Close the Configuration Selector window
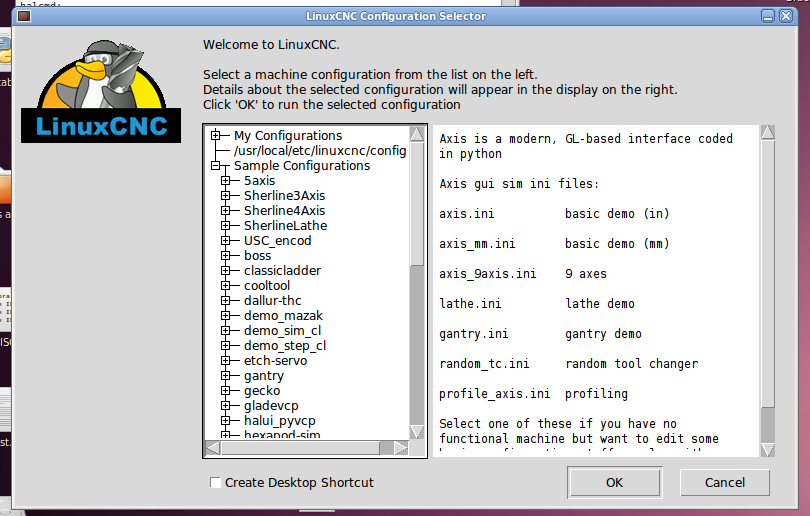The image size is (810, 516). 786,16
